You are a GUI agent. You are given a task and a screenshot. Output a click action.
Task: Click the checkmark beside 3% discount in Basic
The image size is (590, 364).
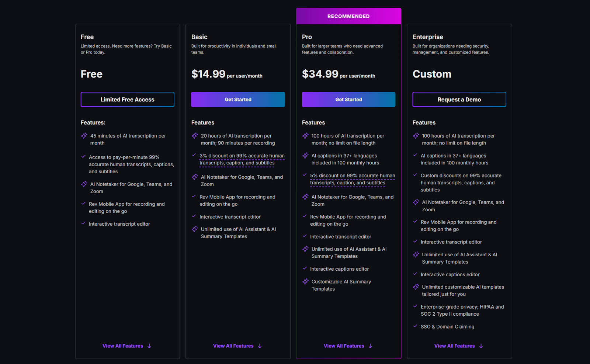(194, 155)
